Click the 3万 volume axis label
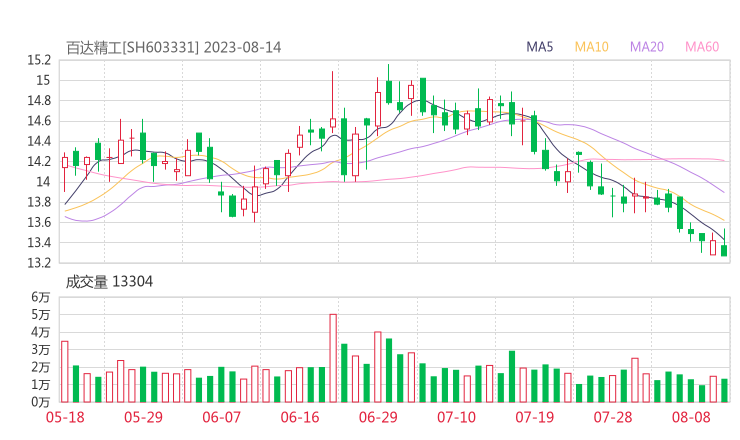 click(41, 350)
